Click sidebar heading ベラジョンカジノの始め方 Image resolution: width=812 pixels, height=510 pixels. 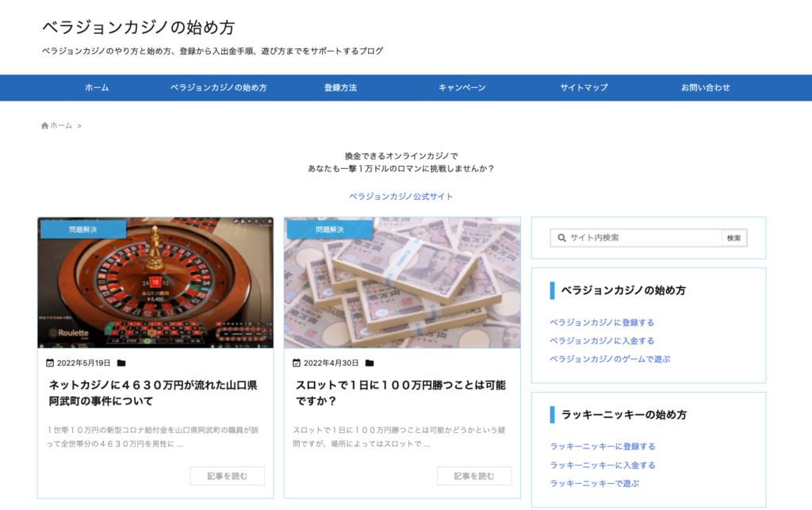(x=623, y=290)
